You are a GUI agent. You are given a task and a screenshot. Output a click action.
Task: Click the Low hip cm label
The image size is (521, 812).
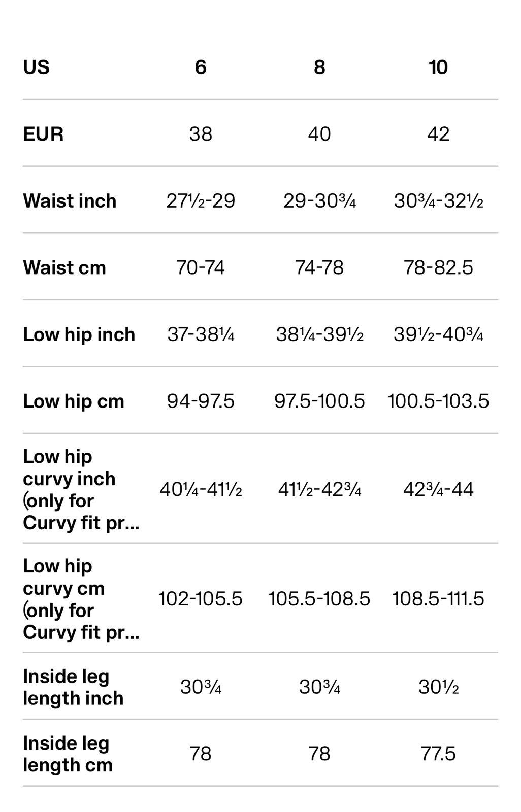click(x=74, y=401)
